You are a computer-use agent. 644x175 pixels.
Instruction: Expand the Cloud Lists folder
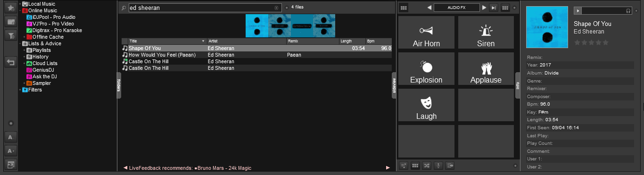[x=24, y=63]
